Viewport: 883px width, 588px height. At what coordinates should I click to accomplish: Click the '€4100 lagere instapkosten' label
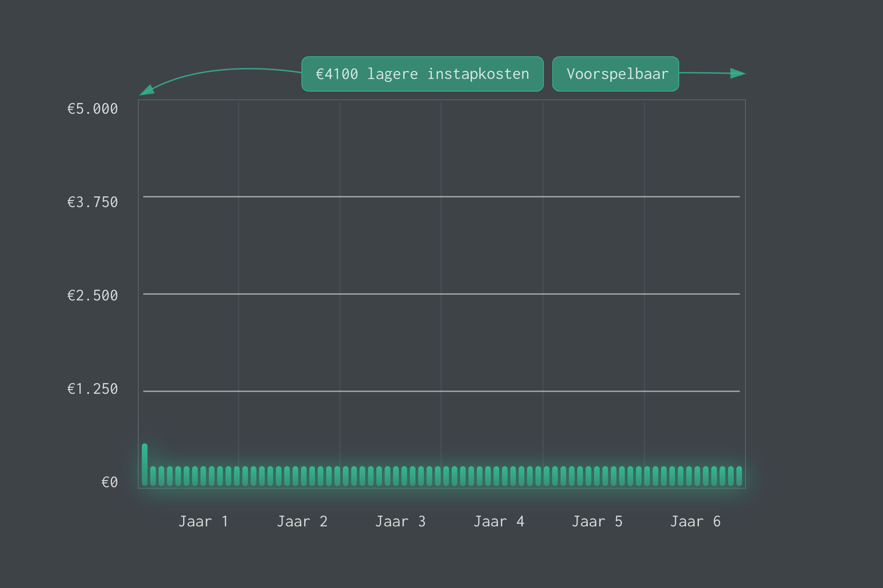[x=422, y=74]
